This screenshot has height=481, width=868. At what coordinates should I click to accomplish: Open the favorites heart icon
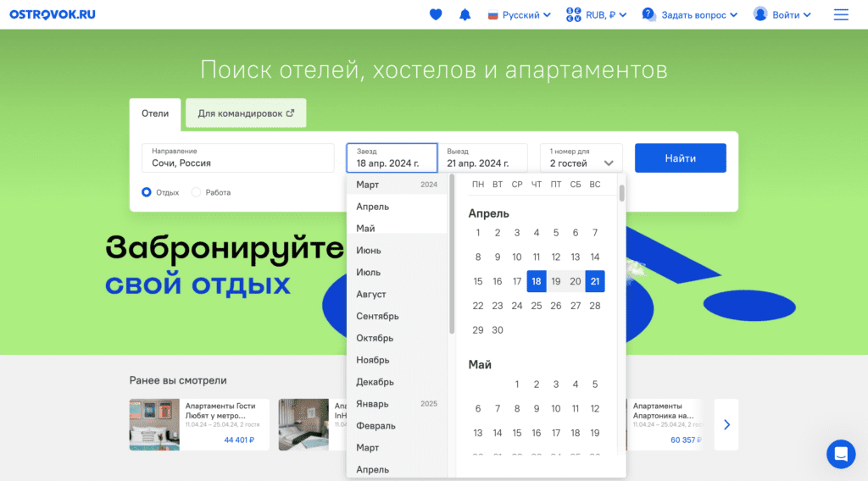tap(436, 14)
